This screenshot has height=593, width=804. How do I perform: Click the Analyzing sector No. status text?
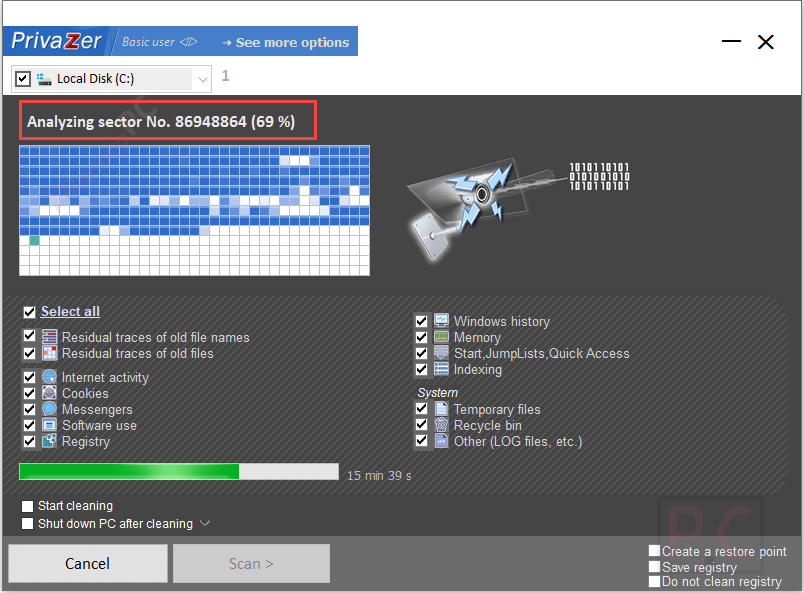click(x=161, y=122)
